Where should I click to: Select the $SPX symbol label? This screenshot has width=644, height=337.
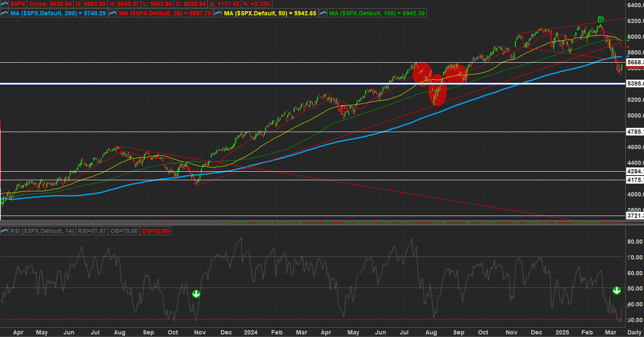(x=19, y=3)
